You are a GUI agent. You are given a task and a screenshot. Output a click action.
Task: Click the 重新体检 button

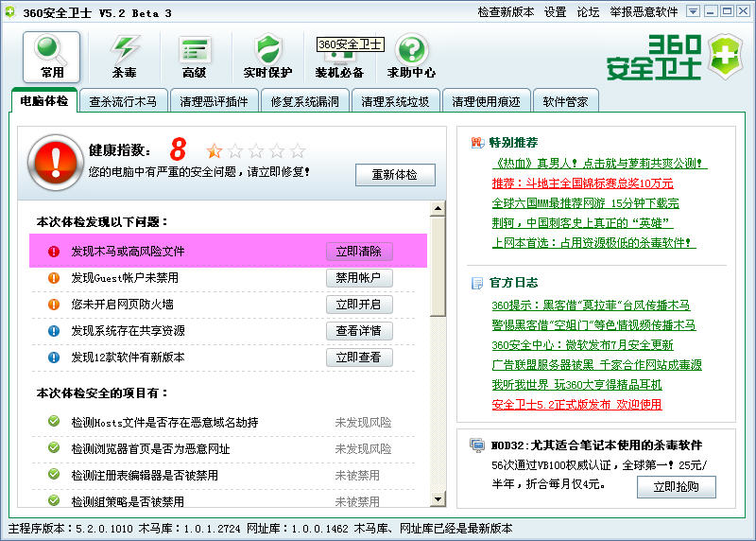click(x=395, y=175)
